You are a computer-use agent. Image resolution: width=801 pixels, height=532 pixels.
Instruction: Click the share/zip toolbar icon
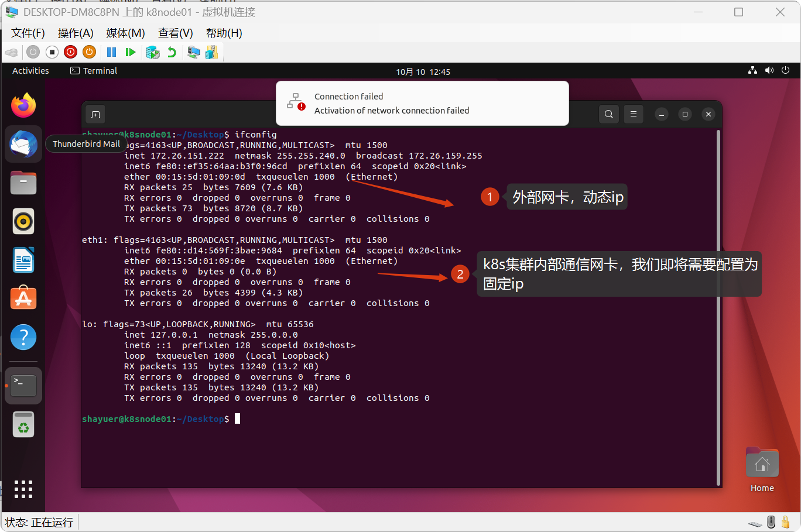pos(212,52)
